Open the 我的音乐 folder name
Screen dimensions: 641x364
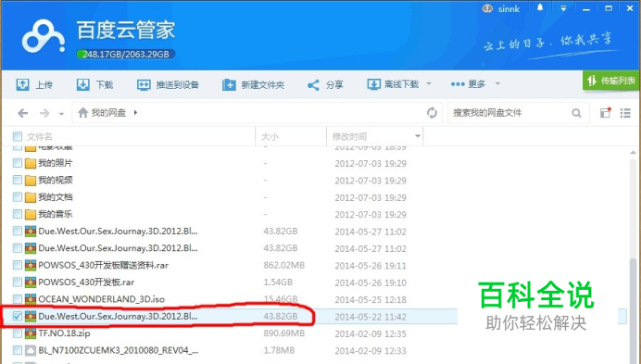coord(56,214)
